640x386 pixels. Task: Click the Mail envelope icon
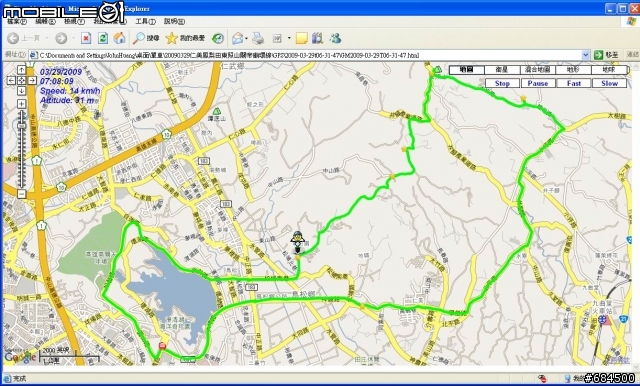pos(238,38)
